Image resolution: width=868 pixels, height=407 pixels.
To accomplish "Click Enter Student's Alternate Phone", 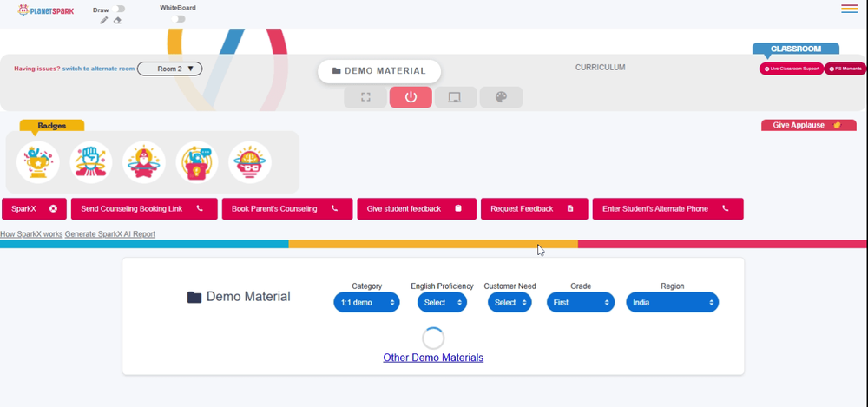I will pos(668,209).
